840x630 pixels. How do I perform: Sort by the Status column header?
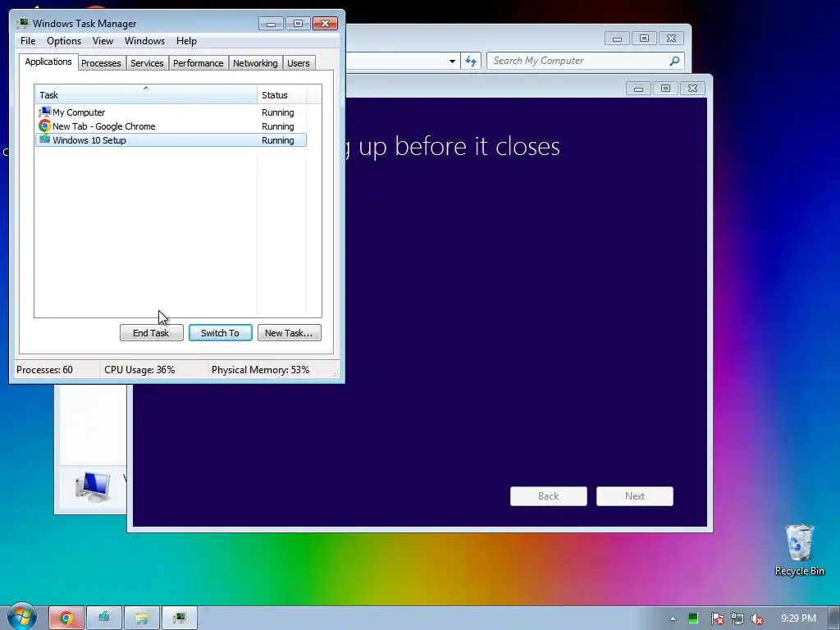[x=282, y=95]
